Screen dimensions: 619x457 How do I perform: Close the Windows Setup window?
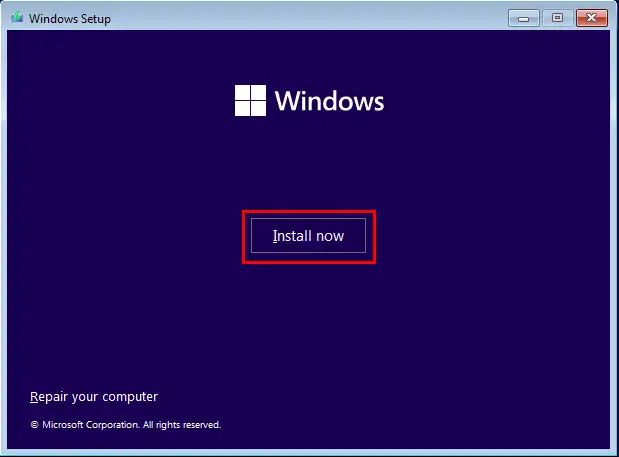592,18
